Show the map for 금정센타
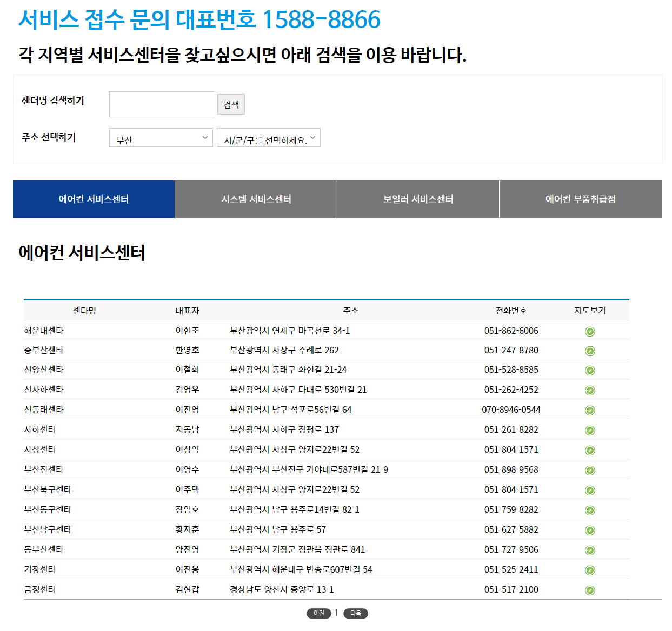Screen dimensions: 672x631 (590, 589)
